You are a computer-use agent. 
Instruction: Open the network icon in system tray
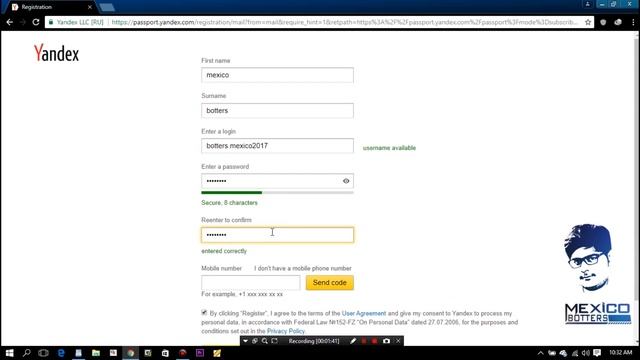(x=575, y=353)
